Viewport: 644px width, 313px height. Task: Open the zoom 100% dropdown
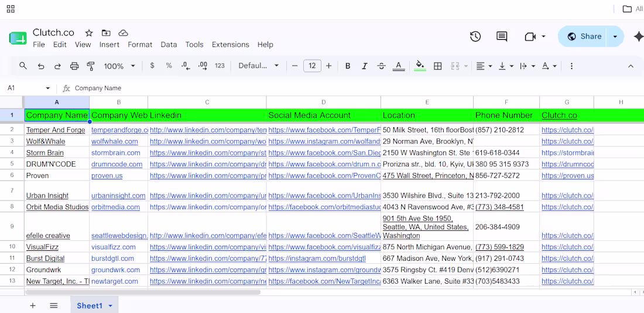[119, 66]
